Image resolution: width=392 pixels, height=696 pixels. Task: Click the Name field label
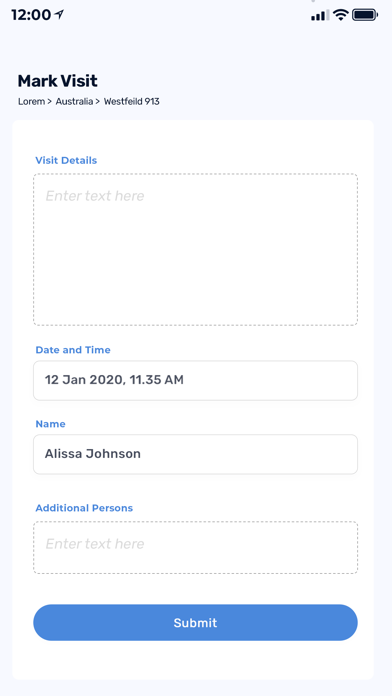click(51, 424)
